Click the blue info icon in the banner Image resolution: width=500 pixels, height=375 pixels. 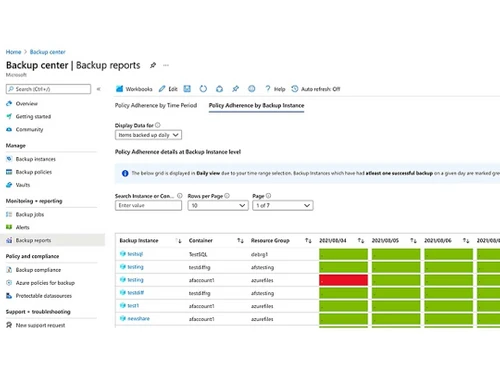(x=125, y=173)
